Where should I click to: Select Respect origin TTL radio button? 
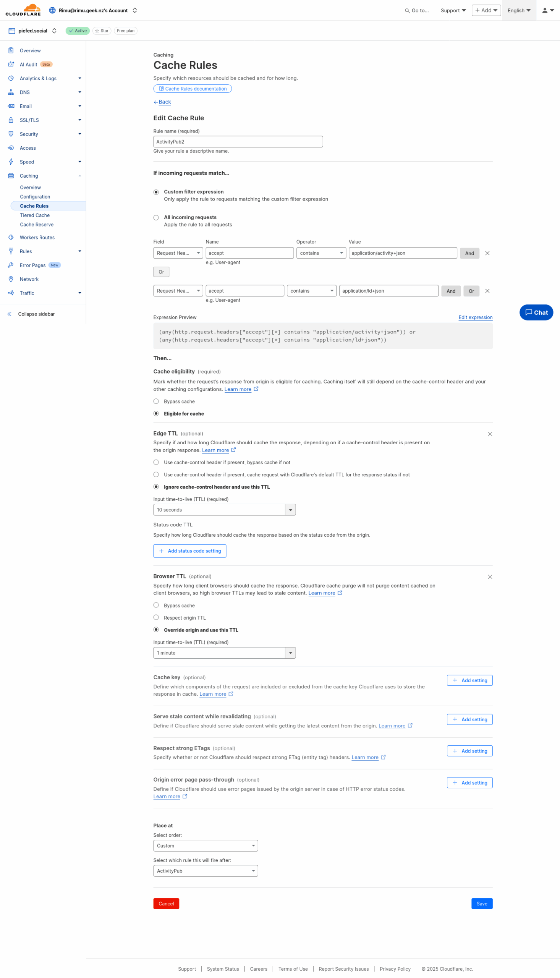(x=156, y=617)
